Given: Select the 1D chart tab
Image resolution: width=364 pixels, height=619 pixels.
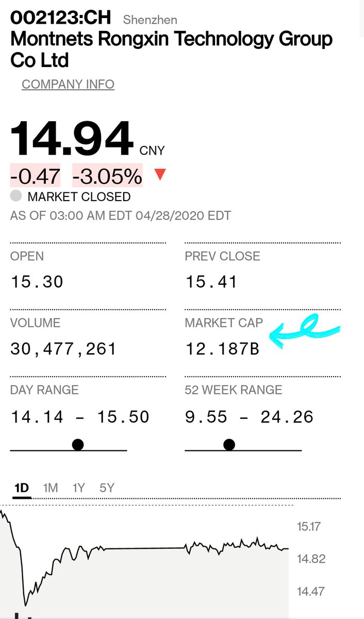Looking at the screenshot, I should click(x=22, y=487).
